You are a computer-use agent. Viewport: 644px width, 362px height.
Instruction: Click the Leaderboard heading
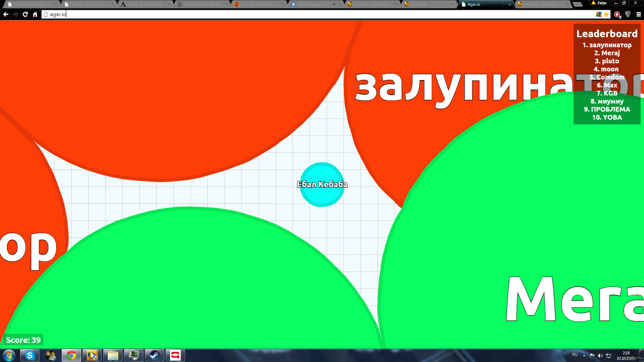point(607,34)
